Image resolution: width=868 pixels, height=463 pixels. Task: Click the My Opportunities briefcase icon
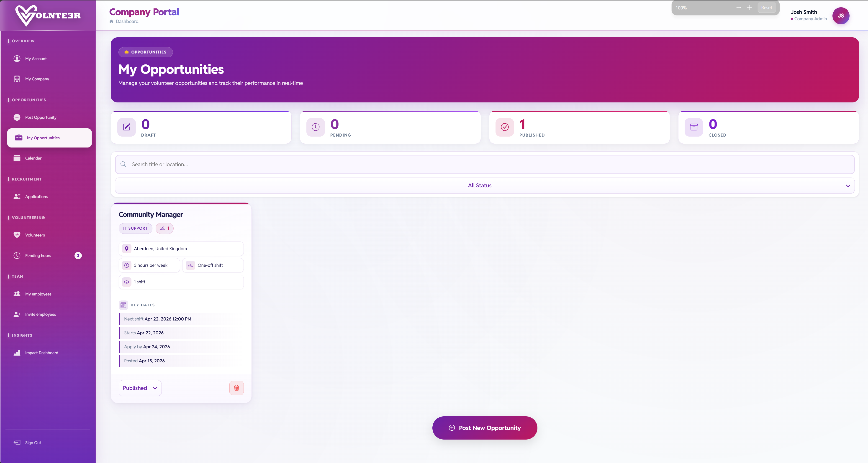coord(19,138)
